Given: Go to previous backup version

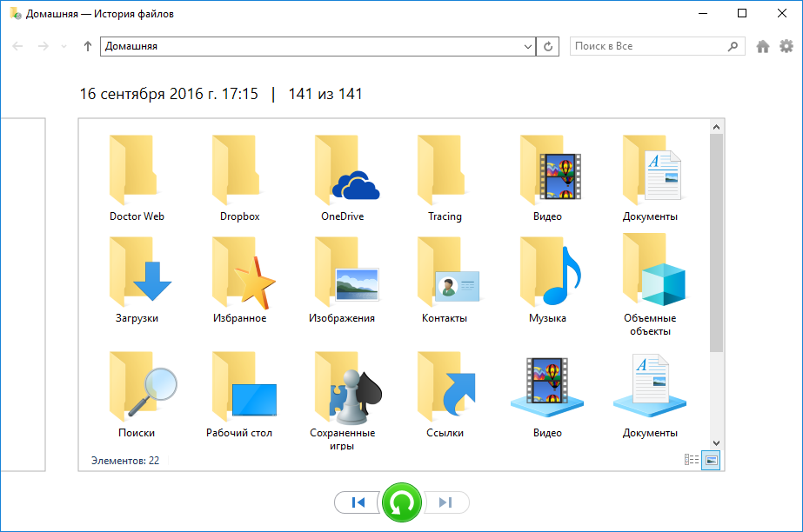Looking at the screenshot, I should (358, 502).
